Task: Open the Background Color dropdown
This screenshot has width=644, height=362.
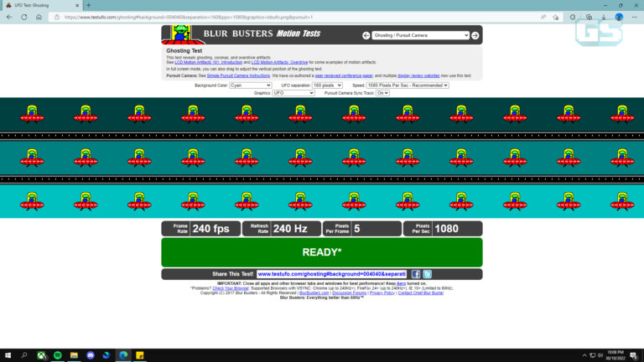Action: 250,85
